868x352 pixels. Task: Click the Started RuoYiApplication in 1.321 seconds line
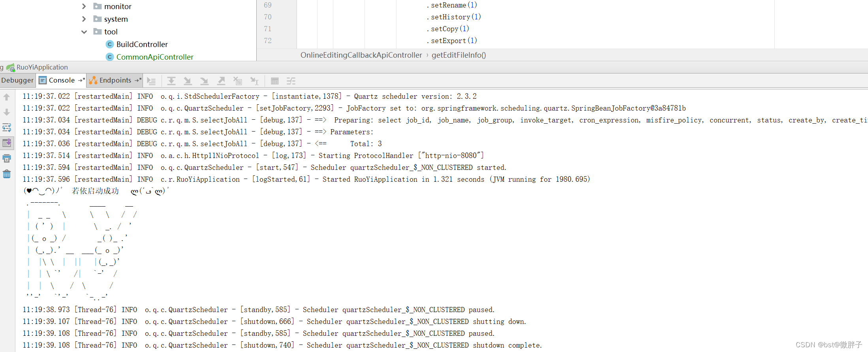(306, 179)
